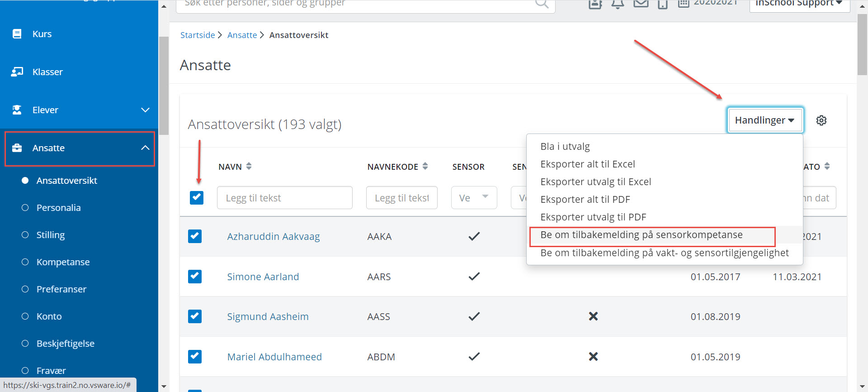Click the calendar icon next to school year
Viewport: 868px width, 392px height.
coord(684,4)
